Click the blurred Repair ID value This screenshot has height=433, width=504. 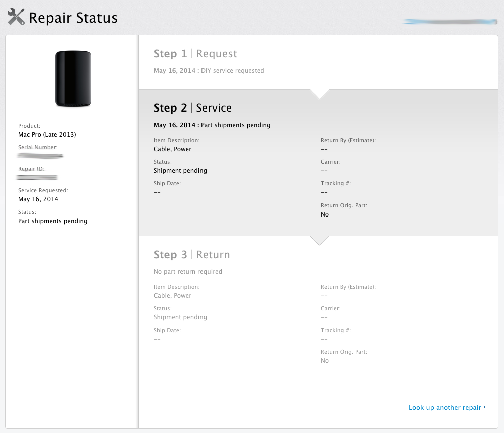(37, 177)
